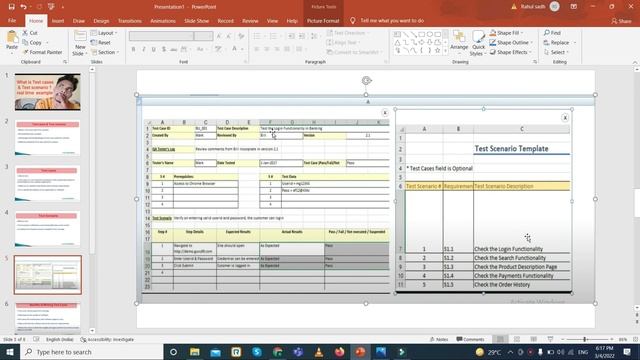The height and width of the screenshot is (360, 640).
Task: Switch to the Animations tab
Action: pyautogui.click(x=163, y=21)
